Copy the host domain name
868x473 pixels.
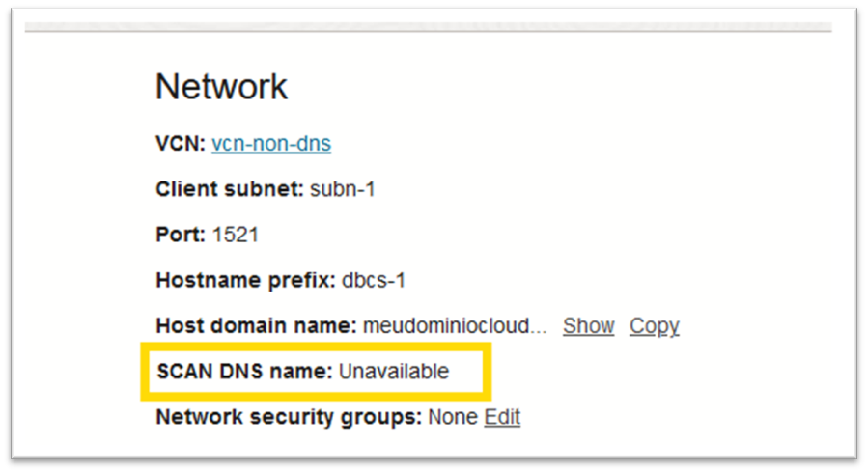click(x=654, y=326)
